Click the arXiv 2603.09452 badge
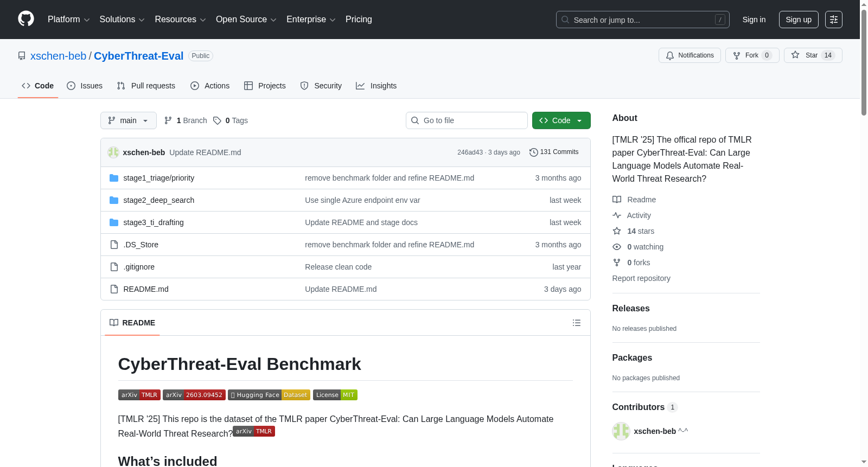The width and height of the screenshot is (868, 467). coord(194,395)
